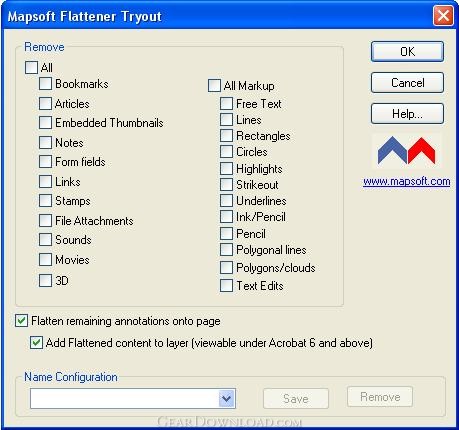459x430 pixels.
Task: Enable the Remove All checkbox
Action: (31, 67)
